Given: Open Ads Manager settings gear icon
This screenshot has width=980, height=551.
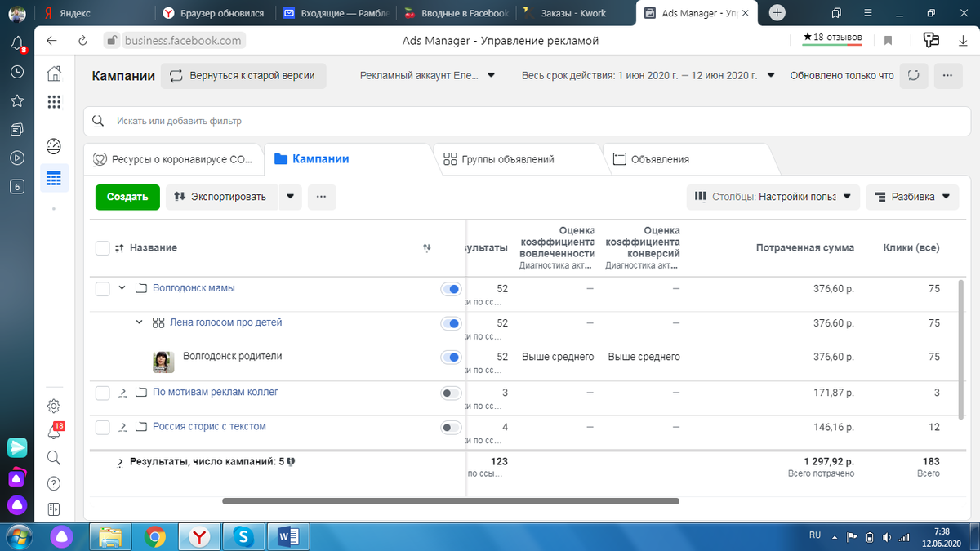Looking at the screenshot, I should (x=54, y=406).
